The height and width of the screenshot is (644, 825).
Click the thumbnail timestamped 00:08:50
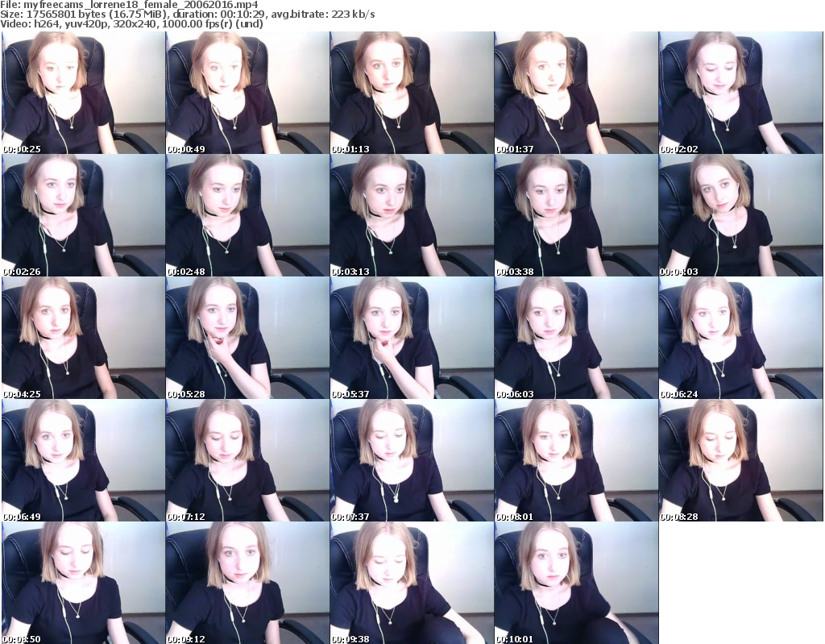coord(83,583)
